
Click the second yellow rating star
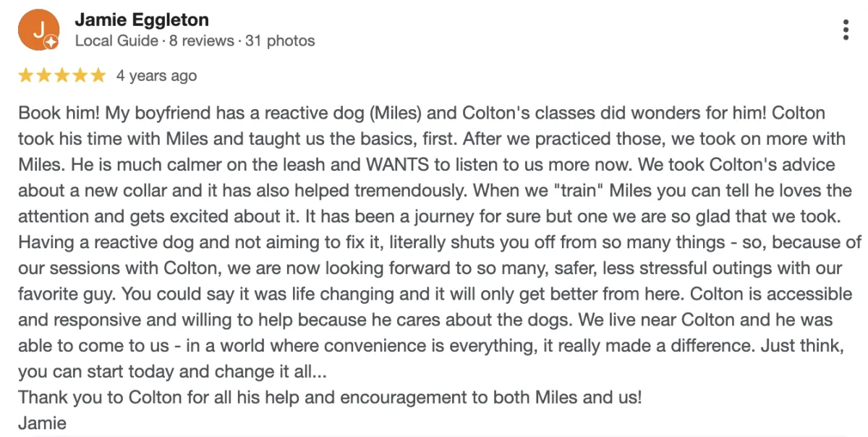coord(44,75)
